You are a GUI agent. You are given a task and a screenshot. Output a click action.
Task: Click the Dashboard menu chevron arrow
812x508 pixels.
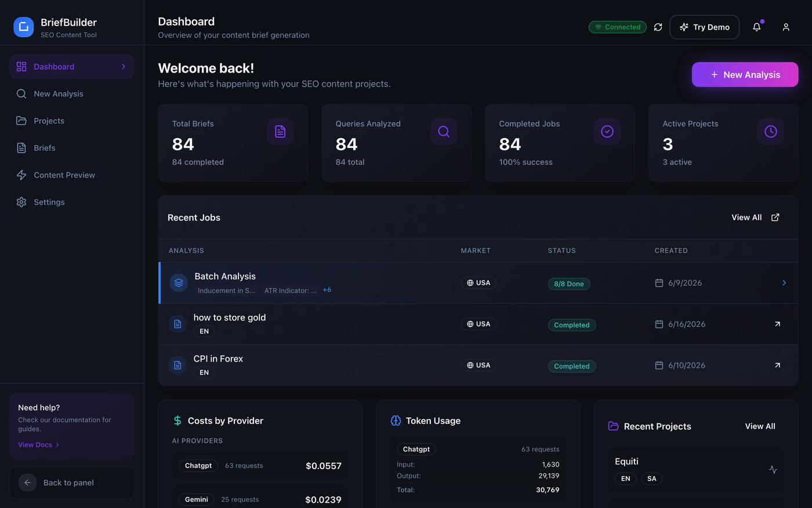pos(124,67)
